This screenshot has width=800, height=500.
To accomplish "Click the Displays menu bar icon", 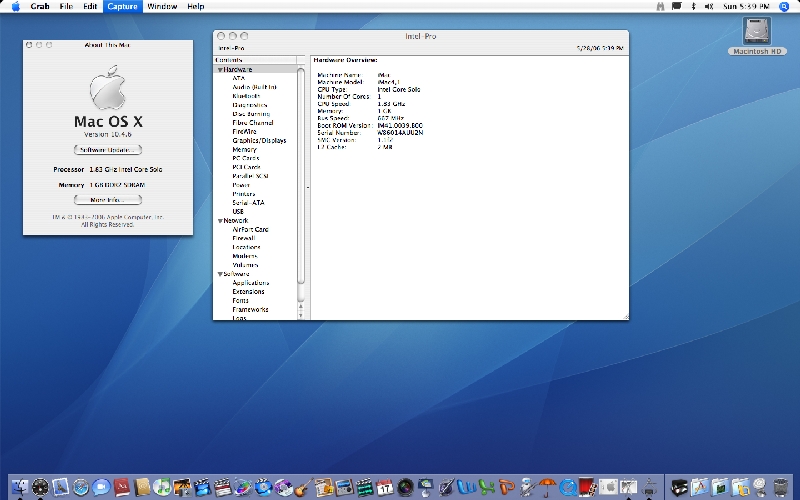I will pyautogui.click(x=676, y=7).
